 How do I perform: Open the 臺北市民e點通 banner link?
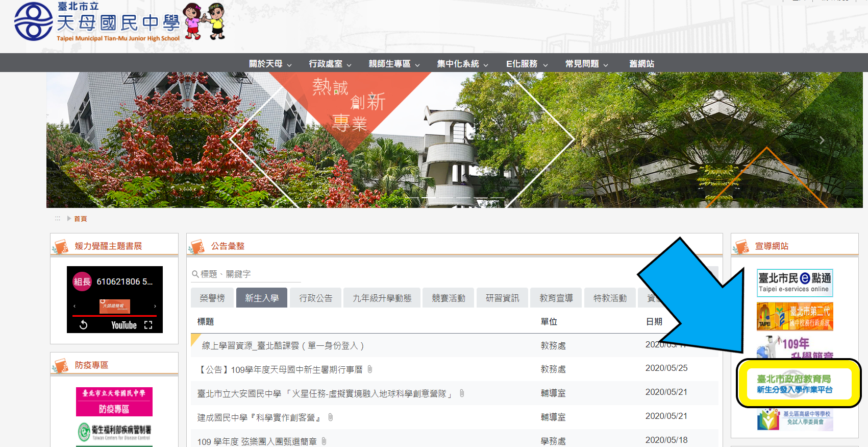(795, 283)
